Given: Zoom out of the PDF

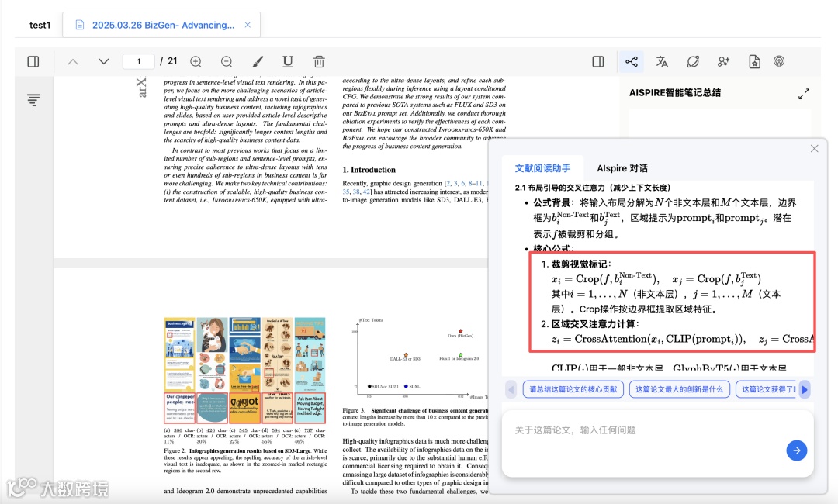Looking at the screenshot, I should (x=227, y=62).
